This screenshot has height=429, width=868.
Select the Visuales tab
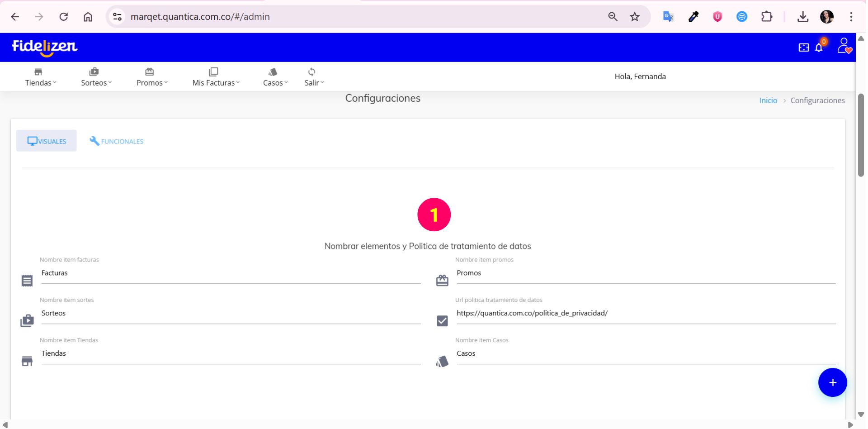tap(47, 141)
